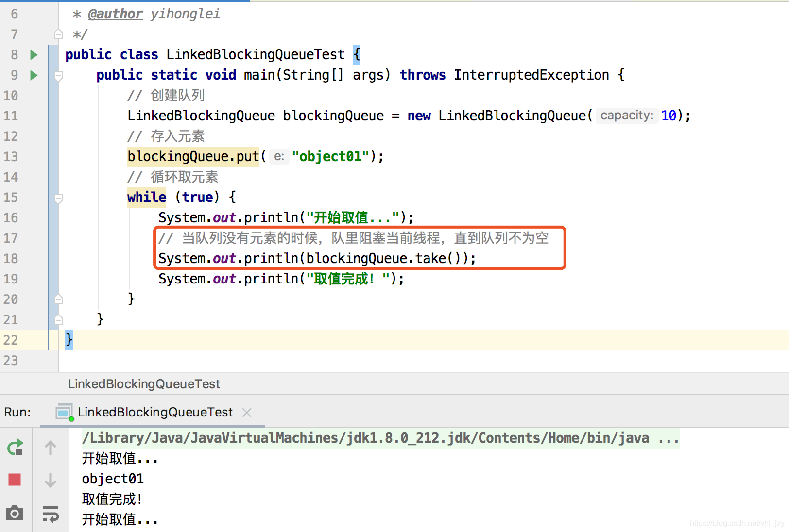Run the class via the gutter arrow on line 8
The width and height of the screenshot is (789, 532).
point(34,54)
